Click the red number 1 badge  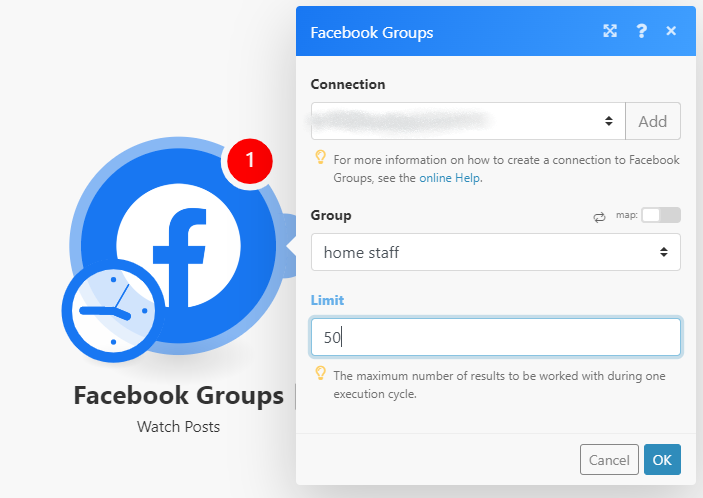pyautogui.click(x=250, y=161)
